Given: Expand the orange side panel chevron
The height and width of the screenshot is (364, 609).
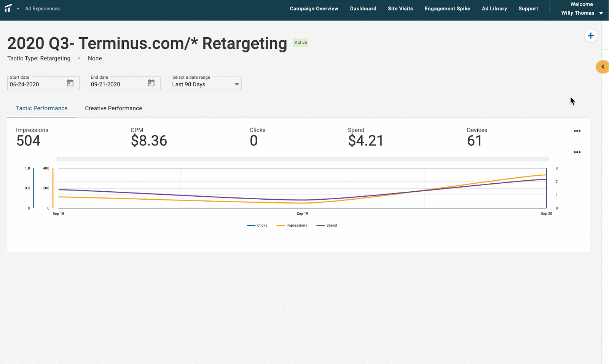Looking at the screenshot, I should (603, 67).
